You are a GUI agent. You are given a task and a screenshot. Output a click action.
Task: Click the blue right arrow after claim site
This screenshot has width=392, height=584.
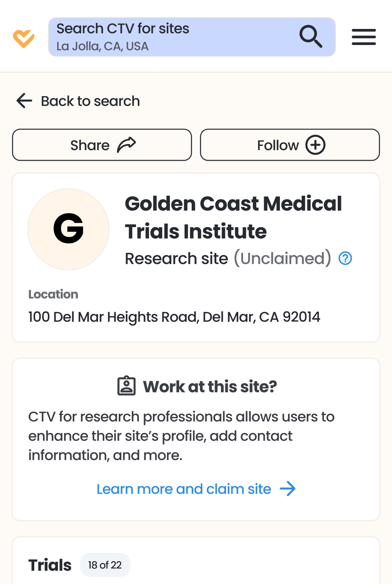point(288,489)
